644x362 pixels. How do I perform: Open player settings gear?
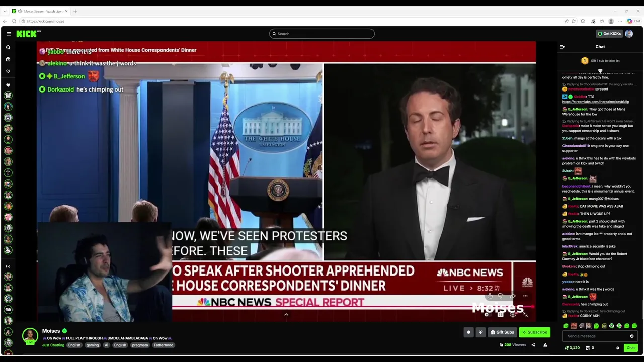point(513,315)
